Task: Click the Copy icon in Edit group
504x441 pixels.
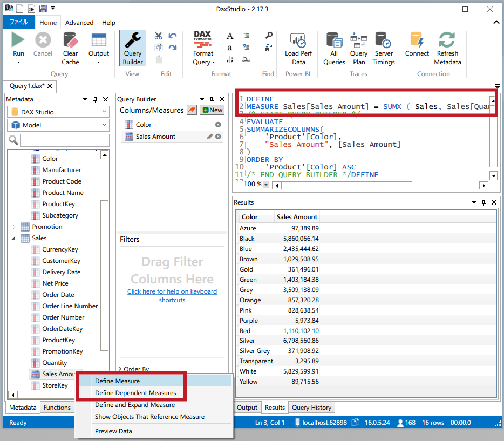Action: pos(158,48)
